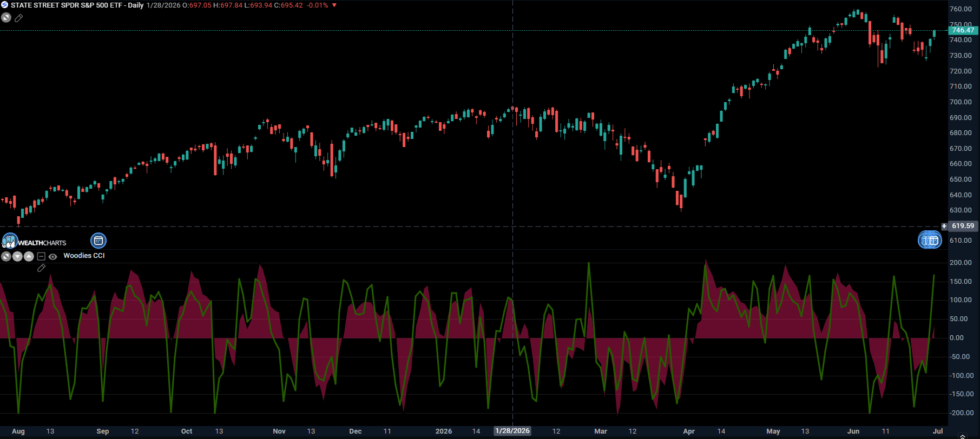Viewport: 980px width, 439px height.
Task: Click the Dec label on time axis
Action: pyautogui.click(x=356, y=431)
